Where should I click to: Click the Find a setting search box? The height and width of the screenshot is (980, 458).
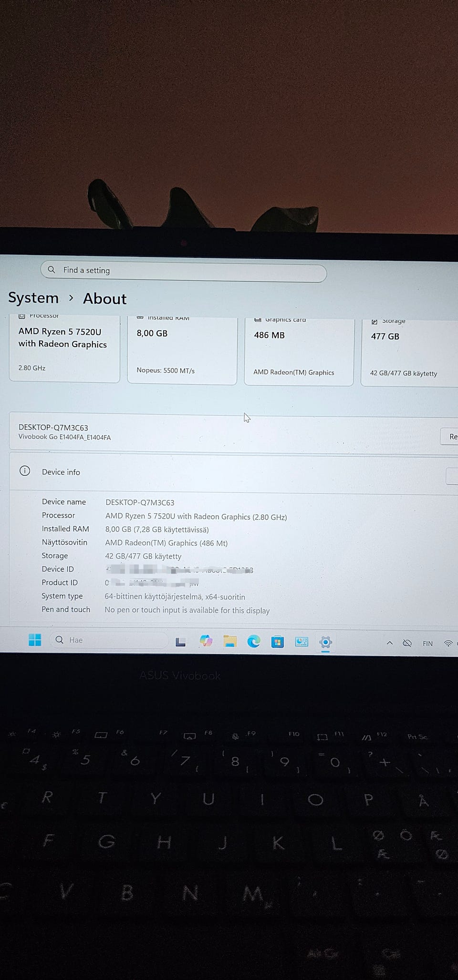tap(184, 271)
